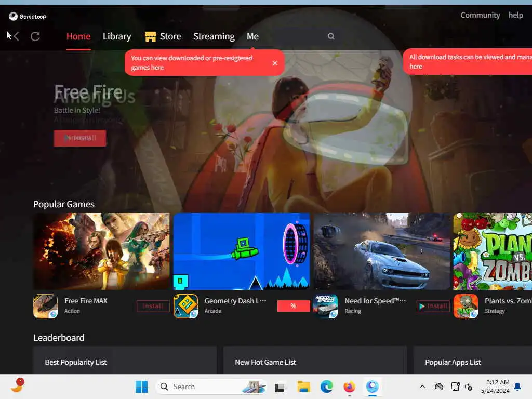Open the Free Fire MAX thumbnail

coord(101,251)
